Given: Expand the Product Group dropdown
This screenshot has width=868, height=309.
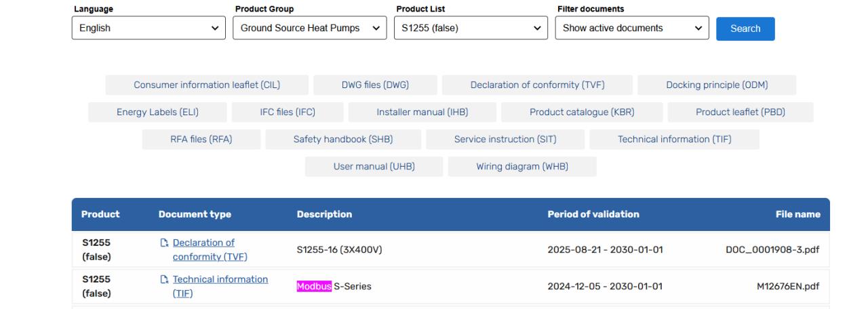Looking at the screenshot, I should [x=309, y=28].
